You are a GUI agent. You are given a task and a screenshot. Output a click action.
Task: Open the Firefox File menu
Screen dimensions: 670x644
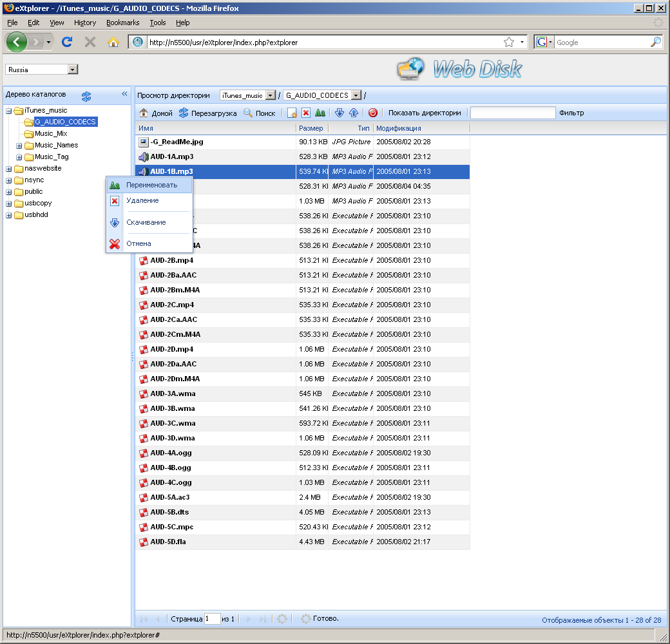point(12,23)
